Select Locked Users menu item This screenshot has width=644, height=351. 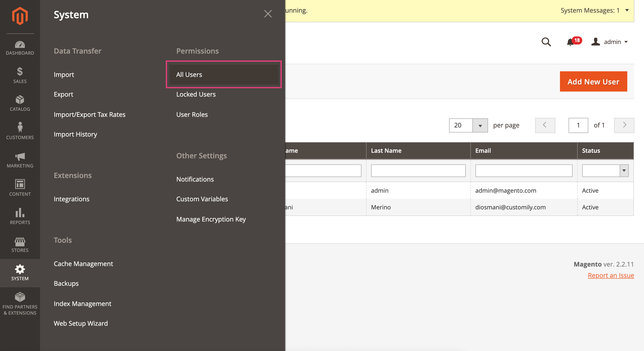click(x=196, y=94)
